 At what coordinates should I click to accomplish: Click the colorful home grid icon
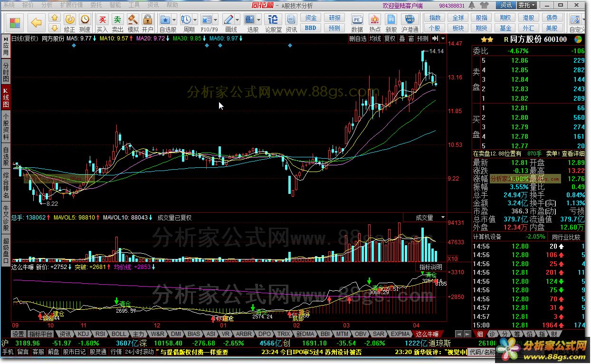point(15,22)
